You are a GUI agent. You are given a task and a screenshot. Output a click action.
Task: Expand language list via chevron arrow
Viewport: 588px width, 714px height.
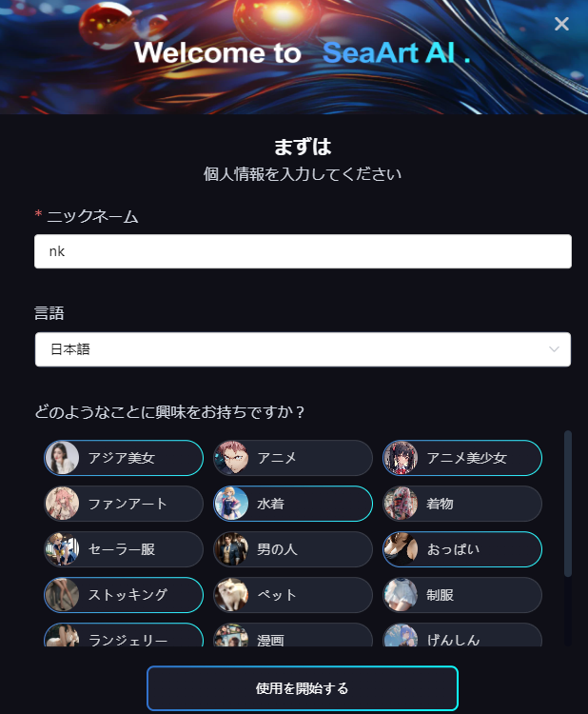click(554, 349)
